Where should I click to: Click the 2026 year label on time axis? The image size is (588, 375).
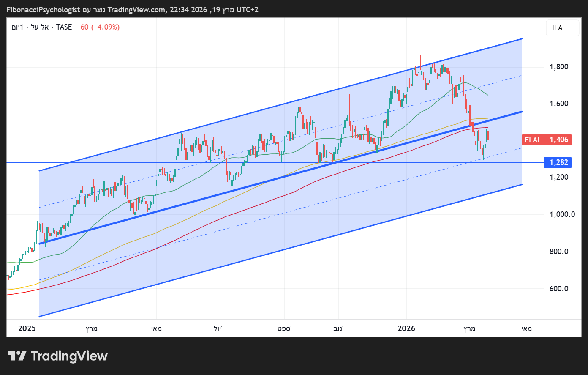(x=406, y=328)
